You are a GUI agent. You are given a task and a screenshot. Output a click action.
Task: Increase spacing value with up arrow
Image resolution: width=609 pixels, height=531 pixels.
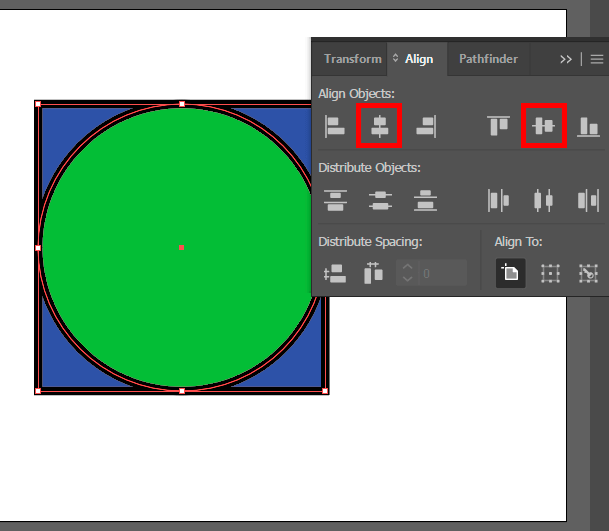407,267
